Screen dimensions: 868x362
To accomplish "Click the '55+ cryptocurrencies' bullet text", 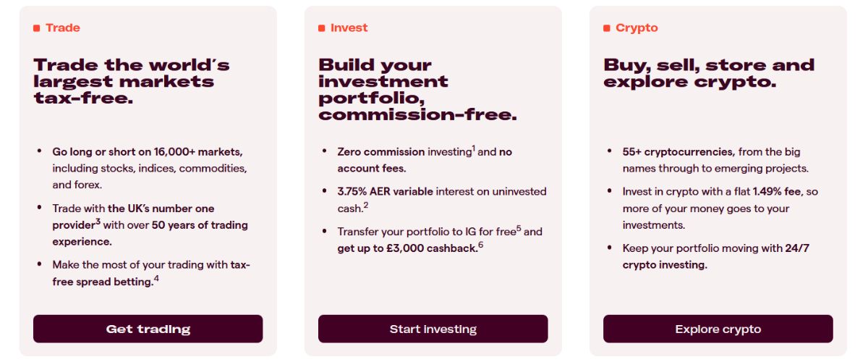I will click(678, 152).
